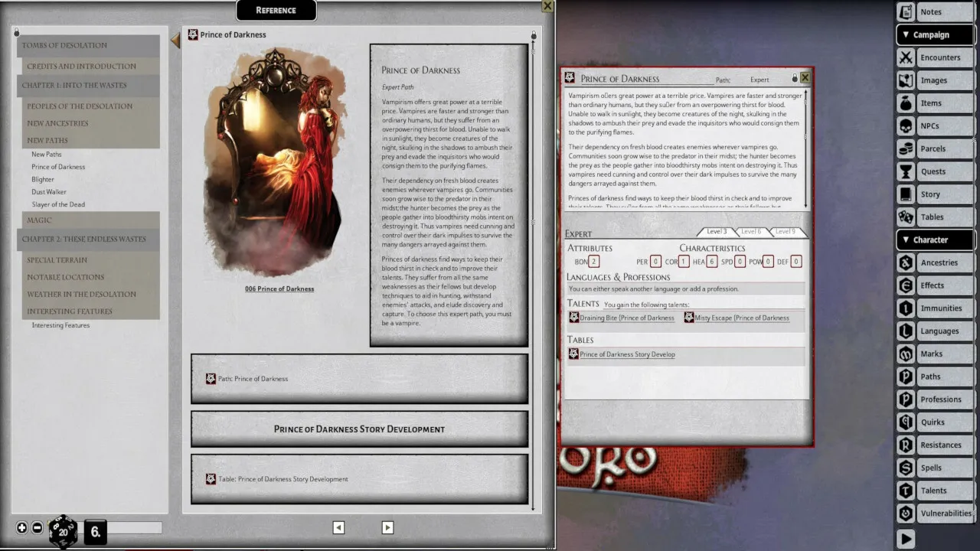Open Encounters from the sidebar
This screenshot has width=980, height=551.
(x=935, y=57)
